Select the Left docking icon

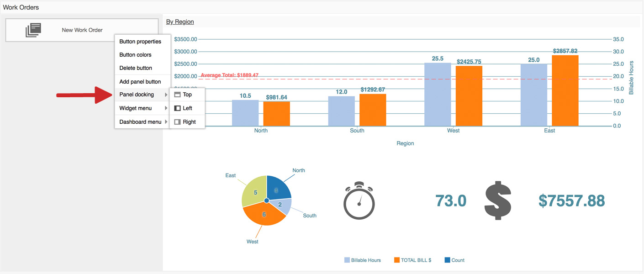178,108
